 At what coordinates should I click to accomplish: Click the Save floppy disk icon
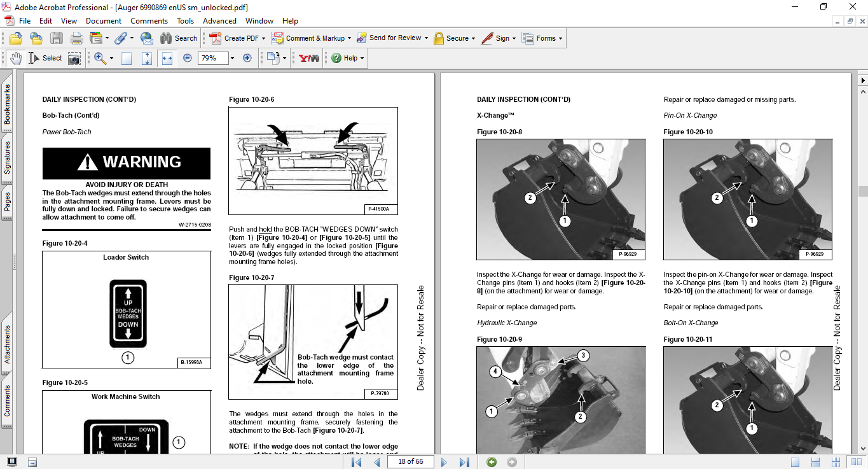coord(57,38)
